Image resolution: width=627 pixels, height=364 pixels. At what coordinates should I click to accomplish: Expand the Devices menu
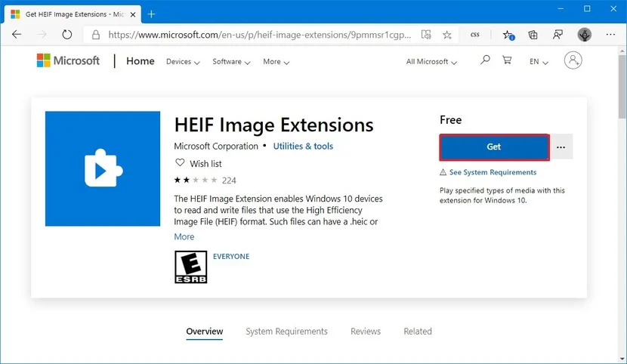click(x=183, y=61)
